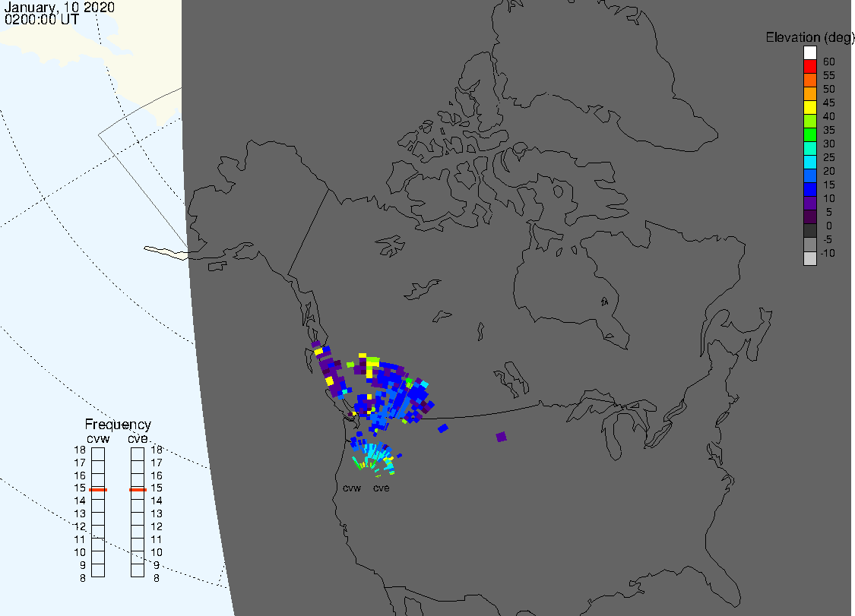
Task: Click the "January, 10 2020" date text
Action: [x=59, y=7]
